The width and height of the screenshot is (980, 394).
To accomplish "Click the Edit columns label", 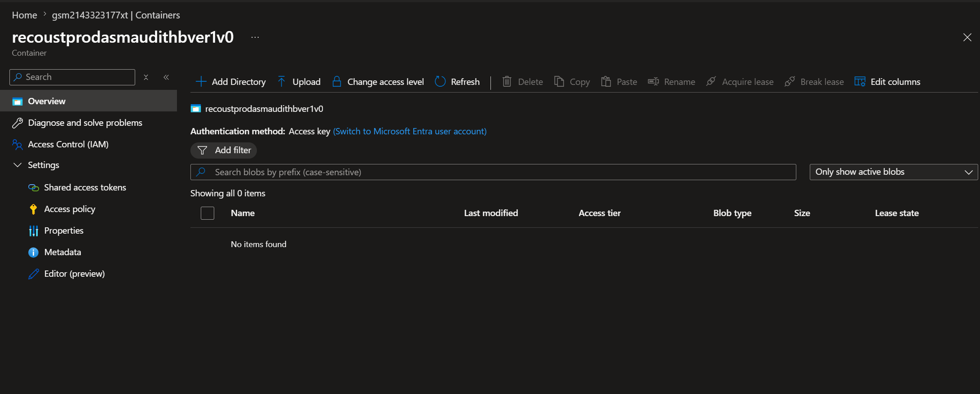I will [x=896, y=82].
